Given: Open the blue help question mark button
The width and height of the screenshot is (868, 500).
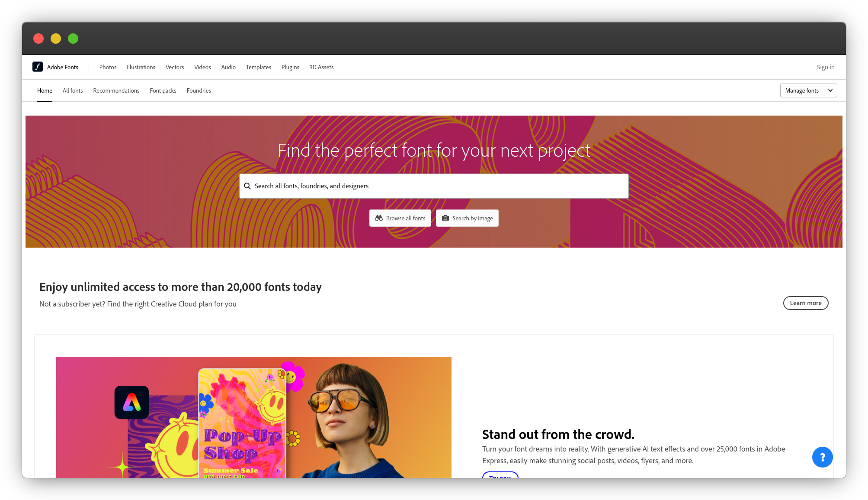Looking at the screenshot, I should [x=822, y=457].
